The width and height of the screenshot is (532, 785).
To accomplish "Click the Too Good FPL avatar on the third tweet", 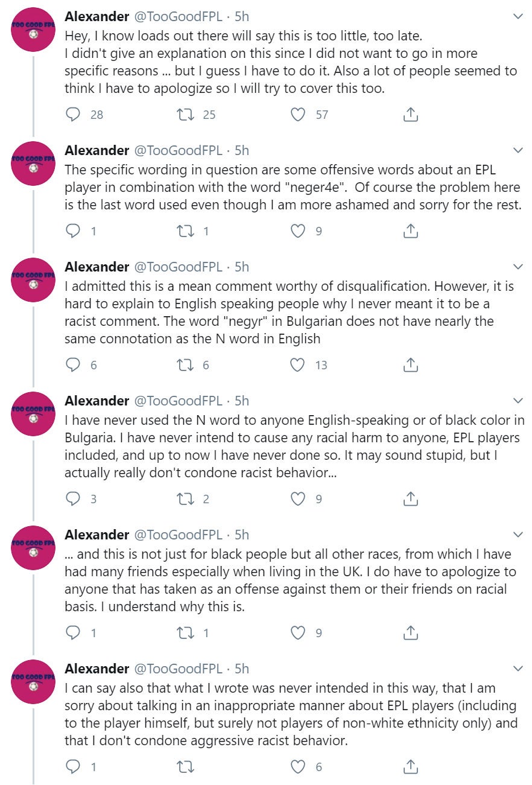I will click(34, 280).
